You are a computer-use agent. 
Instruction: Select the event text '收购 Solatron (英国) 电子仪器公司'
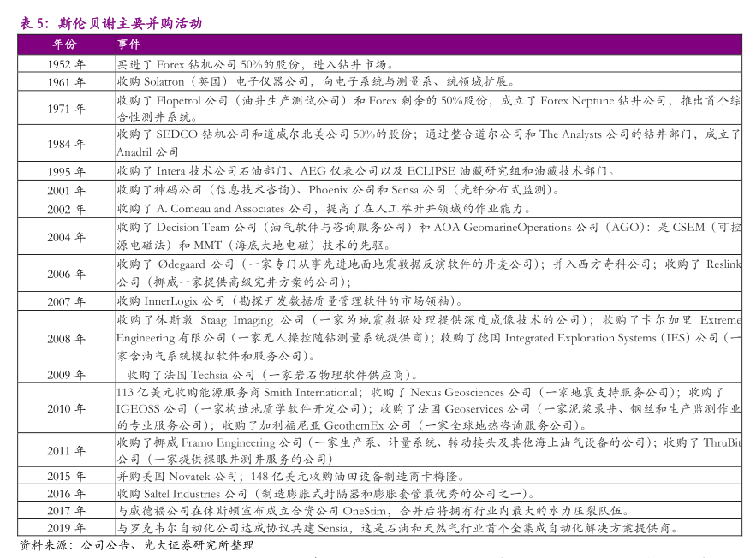212,81
